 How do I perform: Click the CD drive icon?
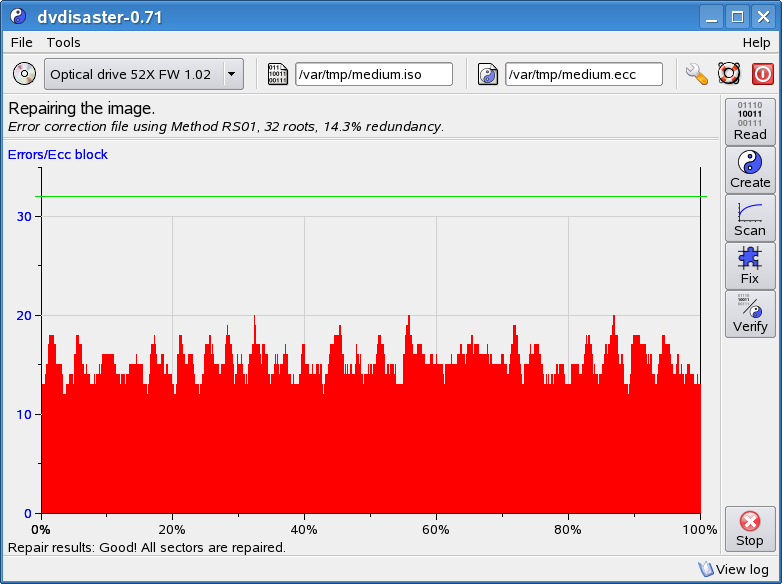pos(24,74)
